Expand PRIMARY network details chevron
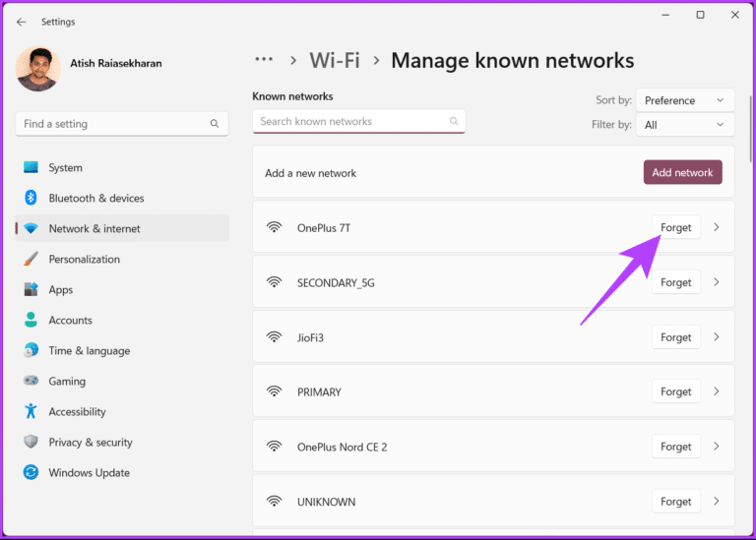Screen dimensions: 756x540 (717, 391)
